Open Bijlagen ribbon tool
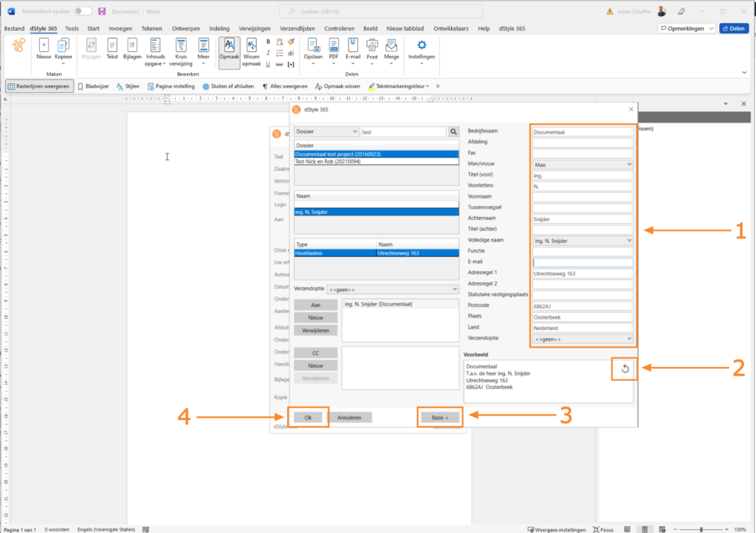Screen dimensions: 756x533 132,49
